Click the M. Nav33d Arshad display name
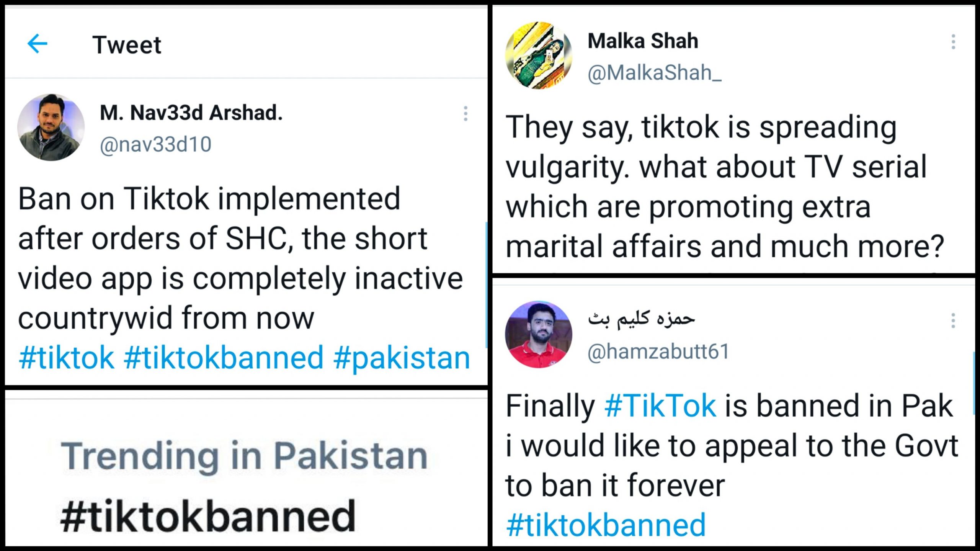 click(191, 113)
